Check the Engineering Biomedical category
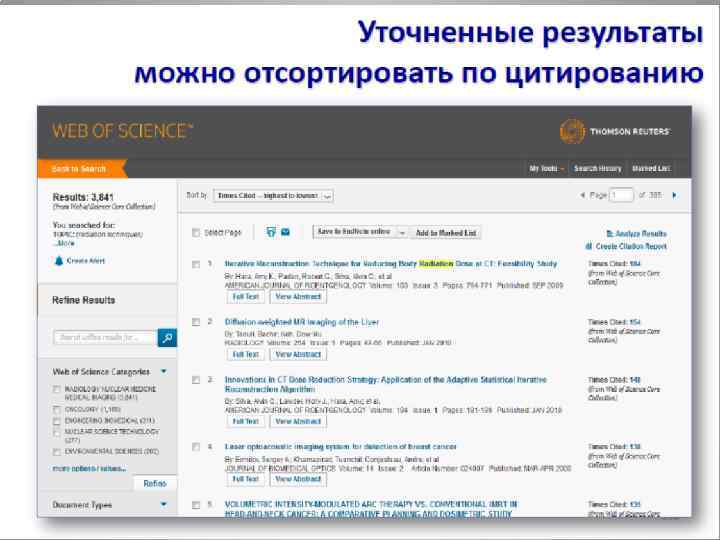The height and width of the screenshot is (540, 720). point(57,421)
